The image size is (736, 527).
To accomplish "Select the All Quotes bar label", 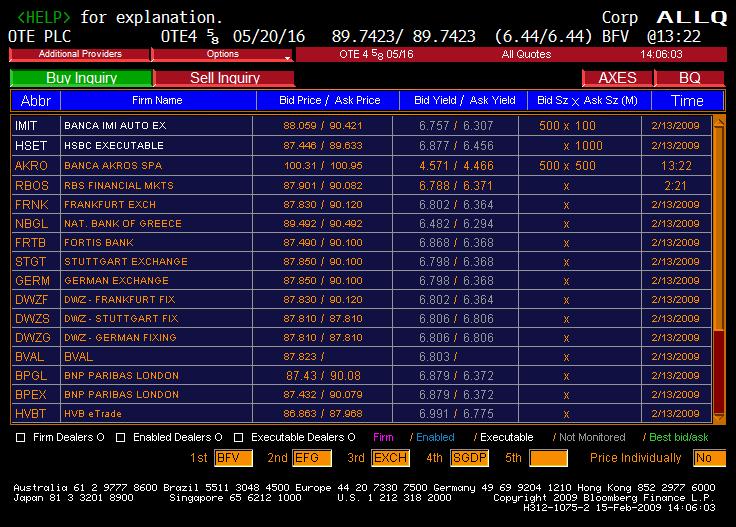I will pyautogui.click(x=526, y=54).
